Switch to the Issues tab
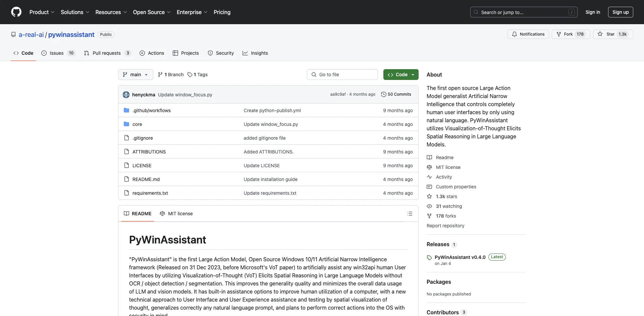The height and width of the screenshot is (316, 644). (x=58, y=53)
